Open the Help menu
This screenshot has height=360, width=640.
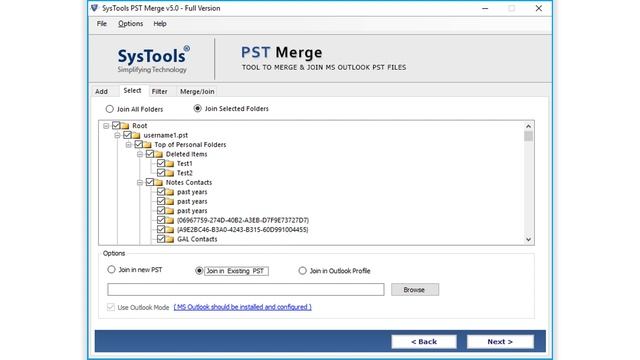pyautogui.click(x=160, y=24)
